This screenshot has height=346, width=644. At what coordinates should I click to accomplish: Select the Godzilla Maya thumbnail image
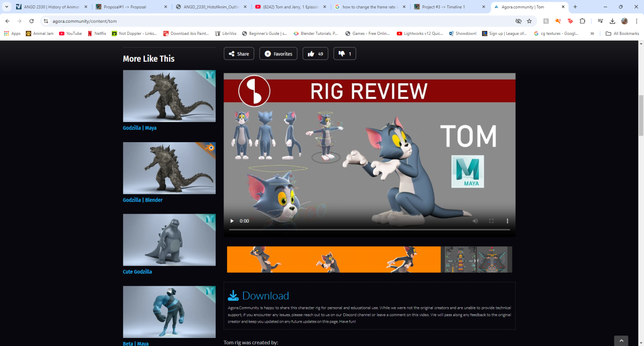[169, 96]
